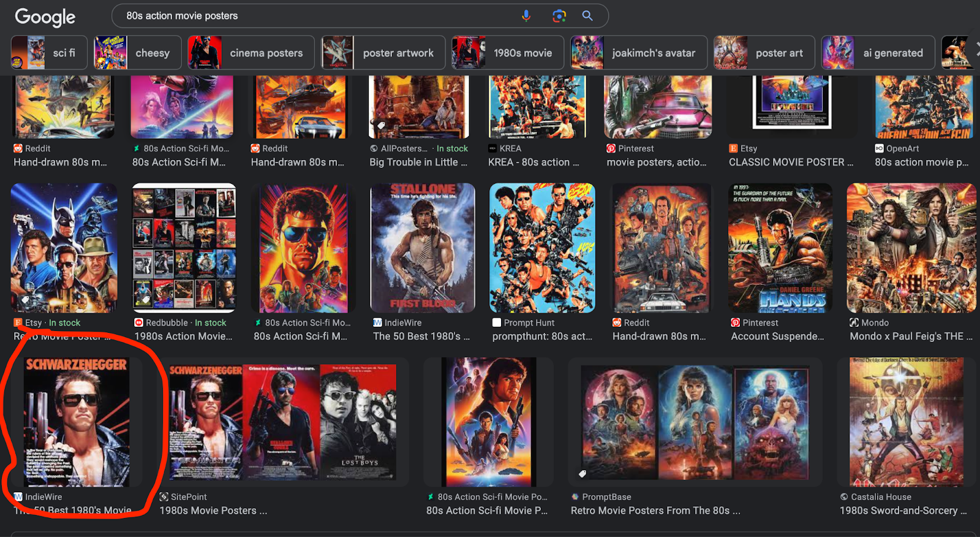Click the 'In stock' label next to AllPosters

[452, 148]
